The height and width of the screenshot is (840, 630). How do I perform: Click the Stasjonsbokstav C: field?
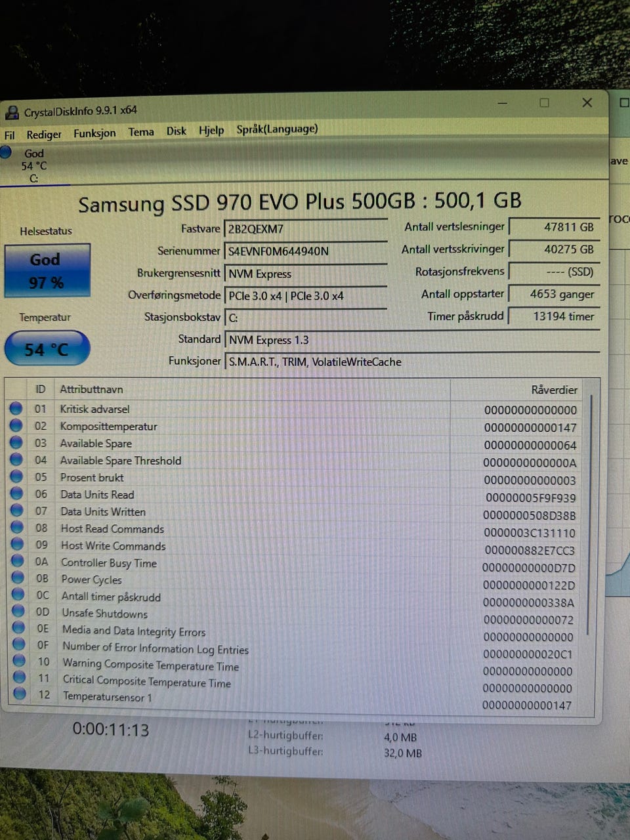pyautogui.click(x=306, y=318)
